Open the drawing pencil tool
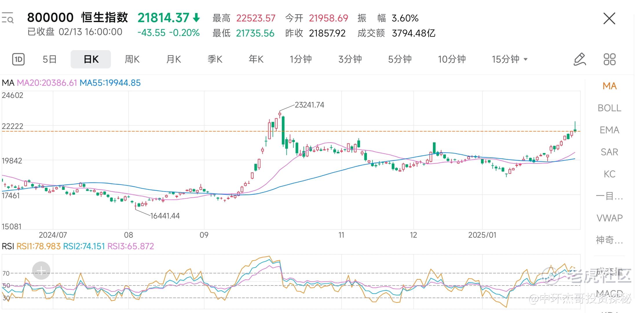This screenshot has height=313, width=644. click(x=580, y=59)
